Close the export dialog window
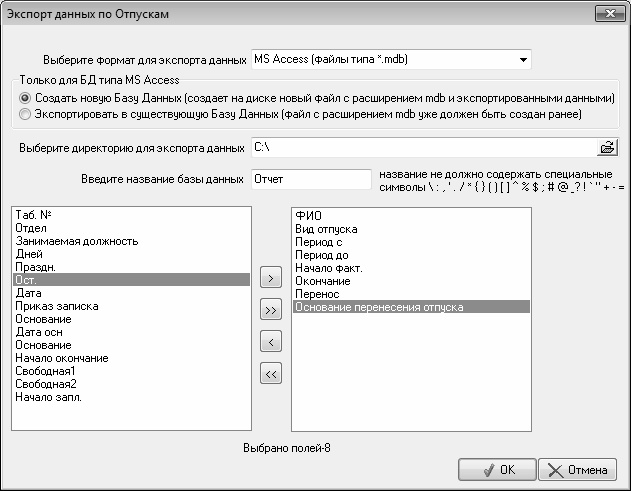The height and width of the screenshot is (491, 631). 604,14
